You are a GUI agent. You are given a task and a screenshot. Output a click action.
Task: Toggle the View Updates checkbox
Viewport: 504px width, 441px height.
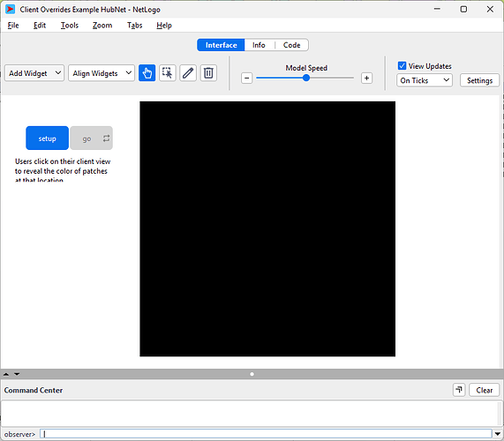(x=402, y=66)
